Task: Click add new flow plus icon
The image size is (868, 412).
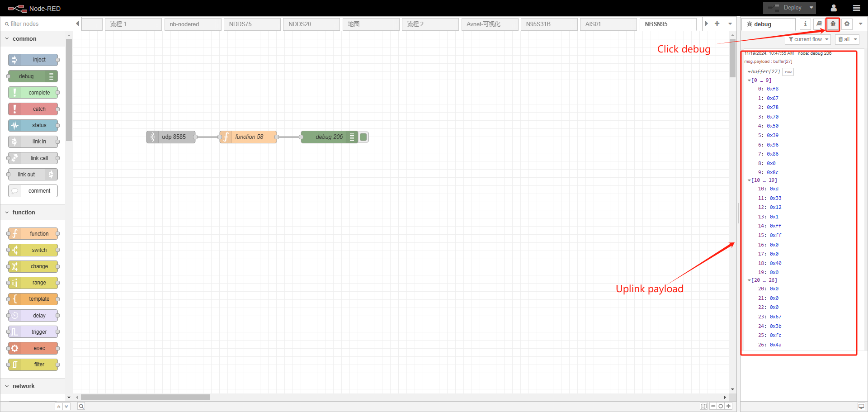Action: [717, 24]
